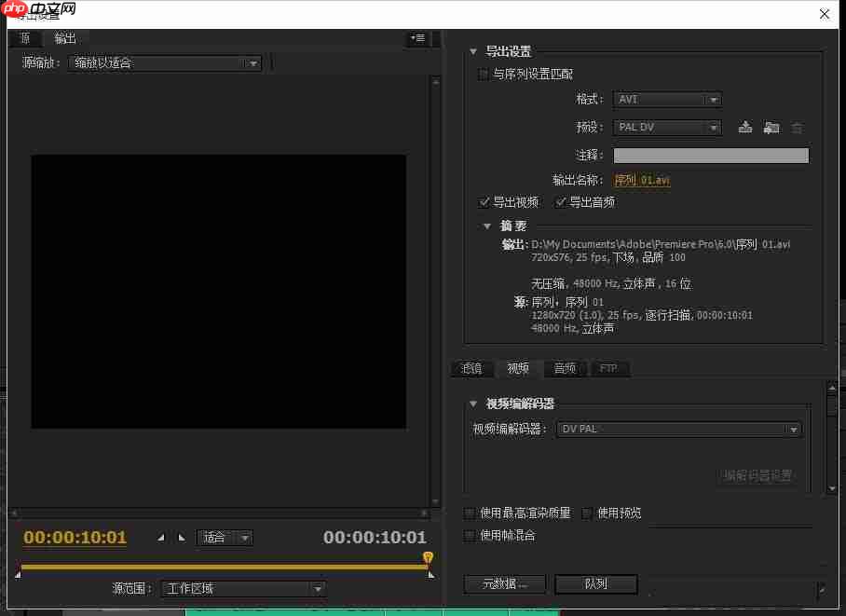Click the delete preset trash icon

pyautogui.click(x=798, y=128)
